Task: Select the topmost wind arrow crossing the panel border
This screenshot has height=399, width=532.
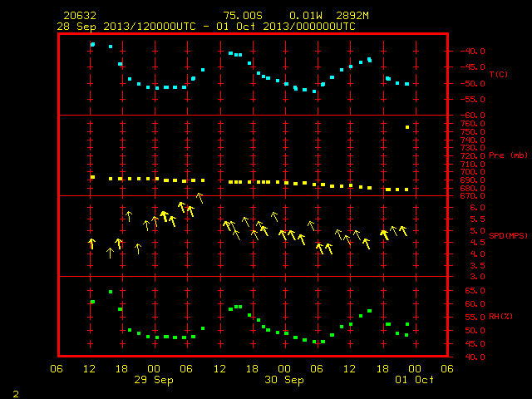Action: coord(199,198)
